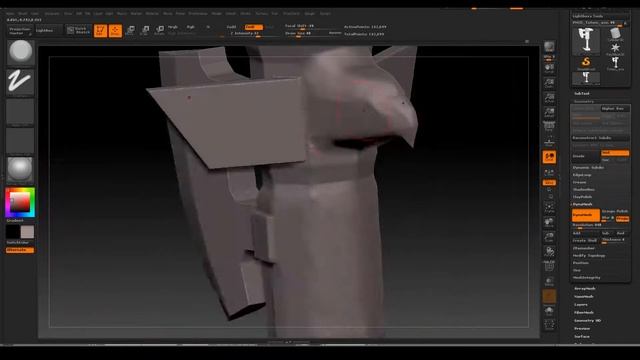Click the right shelf Move view icon

pyautogui.click(x=549, y=223)
